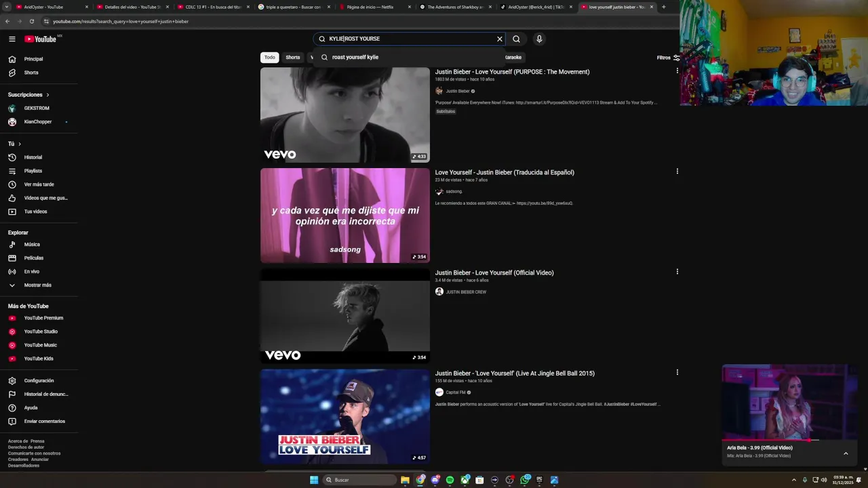Select the 'roast yourself kylie' suggestion
Viewport: 868px width, 488px height.
coord(355,58)
